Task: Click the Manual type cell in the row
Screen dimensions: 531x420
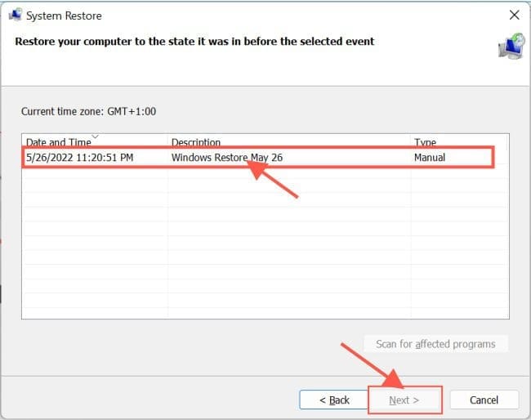Action: (430, 157)
